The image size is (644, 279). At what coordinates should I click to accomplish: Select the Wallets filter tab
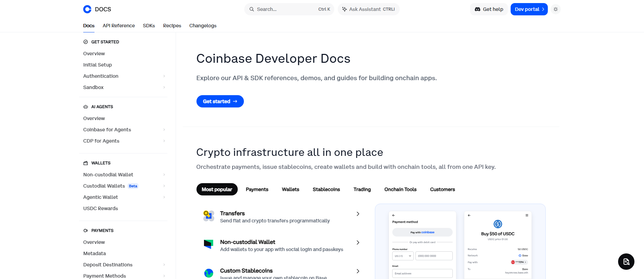(x=291, y=189)
